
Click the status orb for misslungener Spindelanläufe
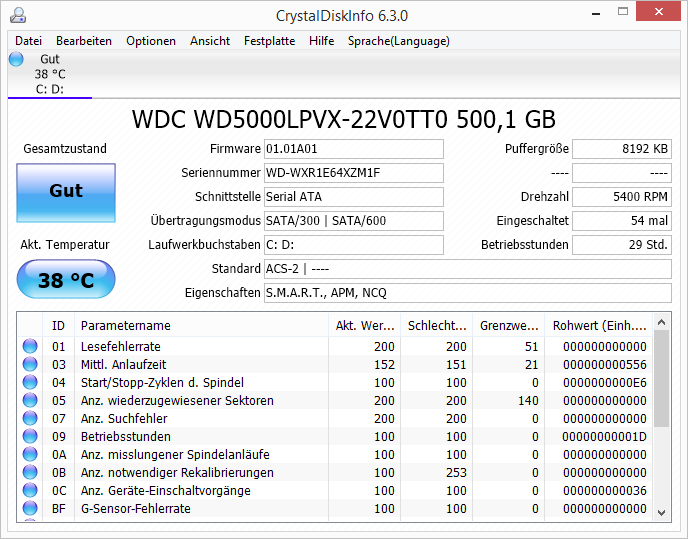(30, 454)
